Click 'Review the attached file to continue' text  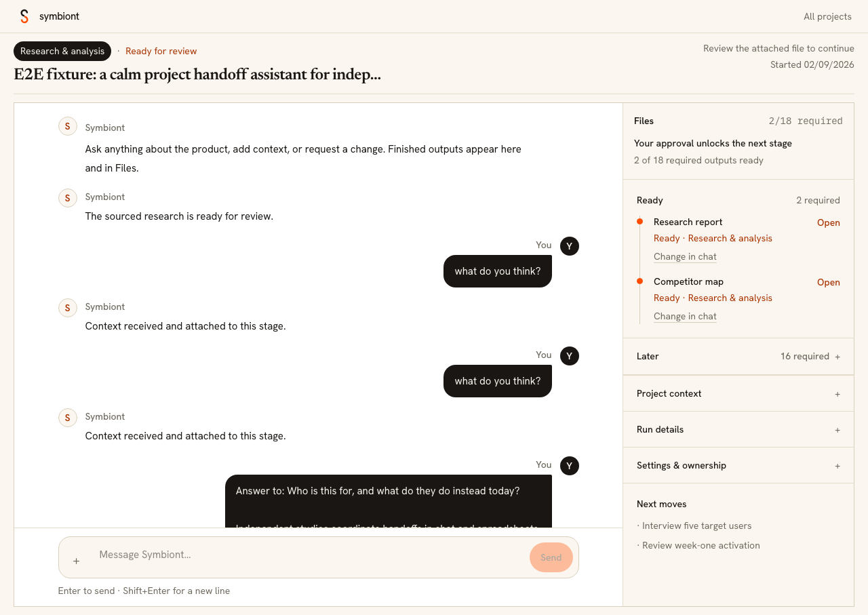point(778,48)
